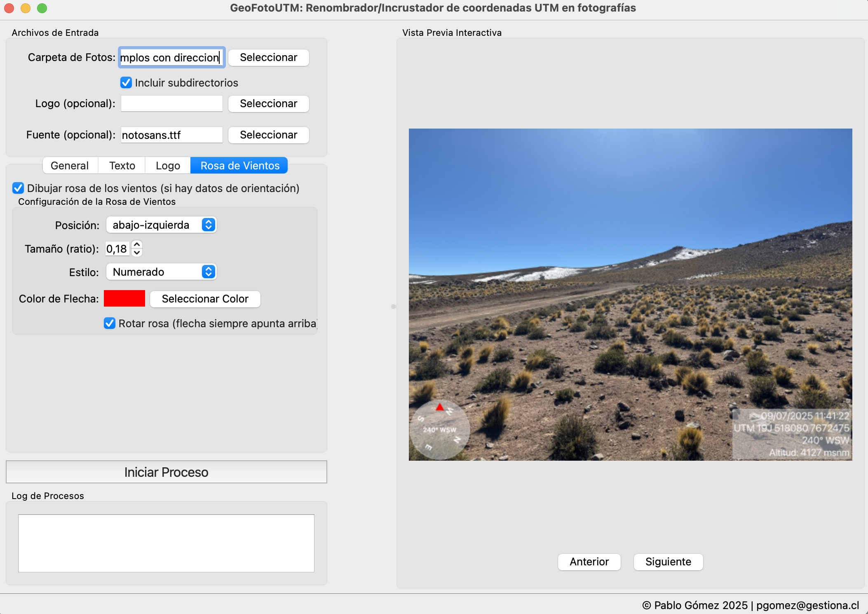
Task: Click the compass rose overlay in preview
Action: 440,430
